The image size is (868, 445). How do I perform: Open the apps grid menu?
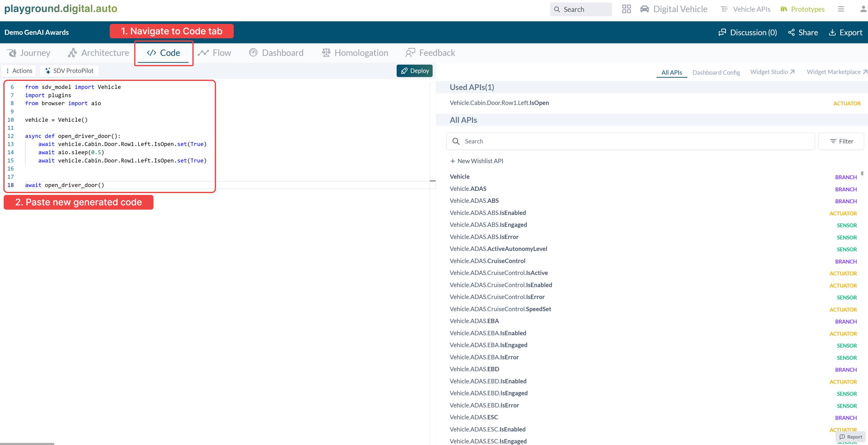(x=626, y=9)
